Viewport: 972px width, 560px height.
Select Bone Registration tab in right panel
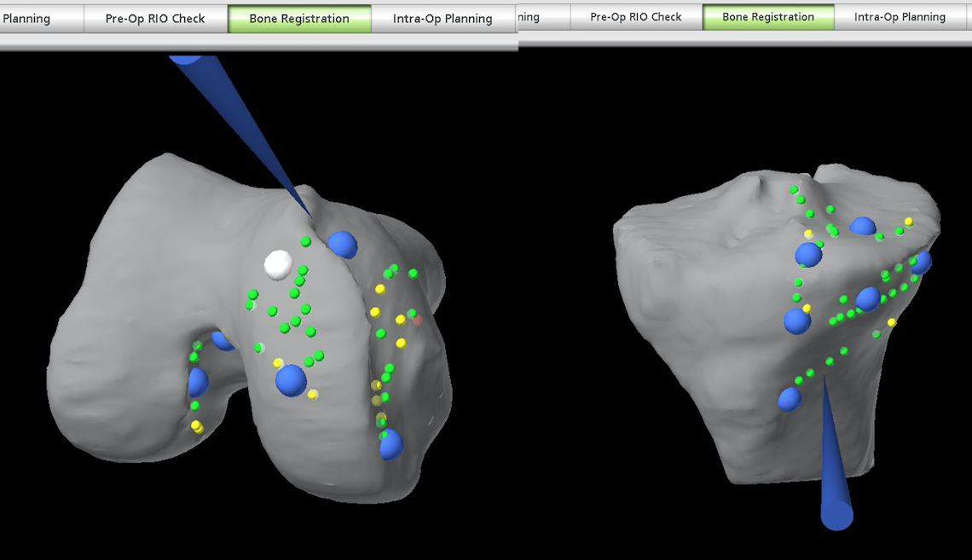[767, 17]
